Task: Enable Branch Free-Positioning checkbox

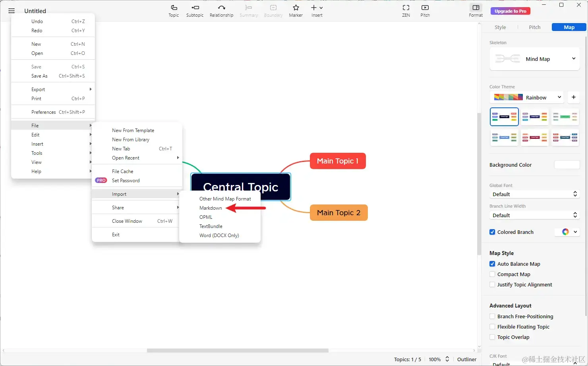Action: (x=492, y=316)
